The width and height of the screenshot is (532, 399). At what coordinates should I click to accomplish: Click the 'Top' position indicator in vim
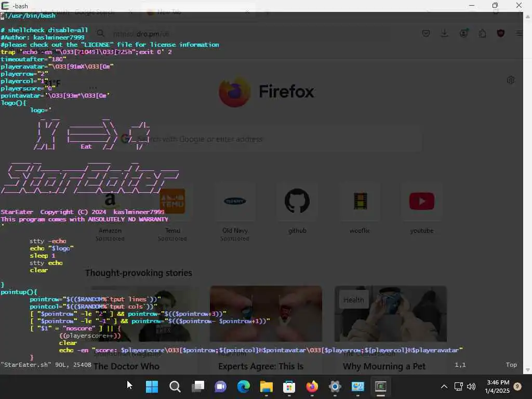click(x=511, y=365)
